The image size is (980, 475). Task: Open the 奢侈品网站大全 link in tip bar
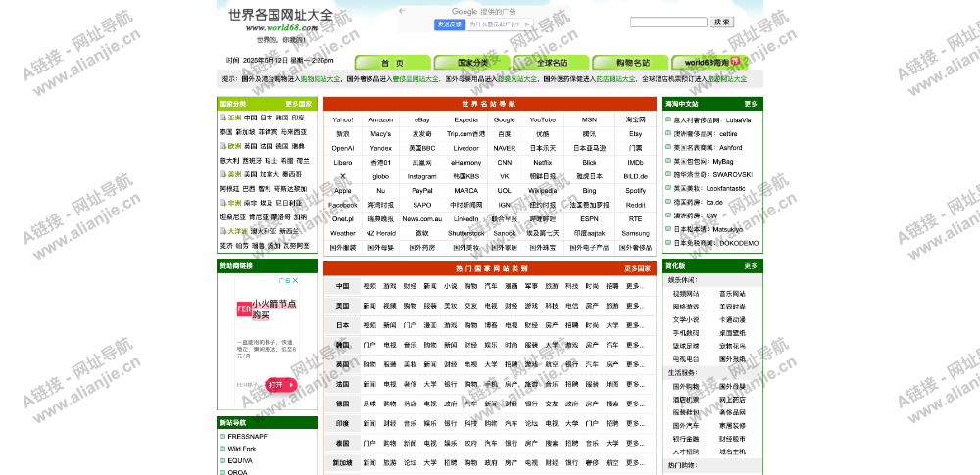point(416,79)
